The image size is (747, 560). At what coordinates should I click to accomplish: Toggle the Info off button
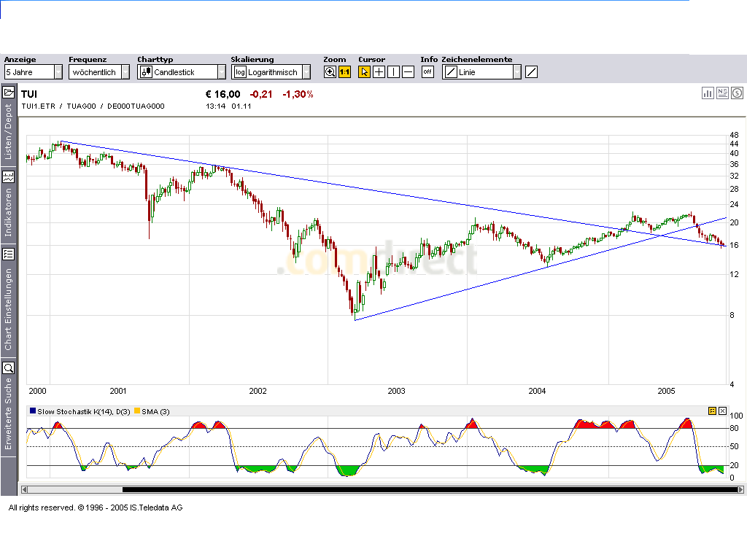coord(427,71)
